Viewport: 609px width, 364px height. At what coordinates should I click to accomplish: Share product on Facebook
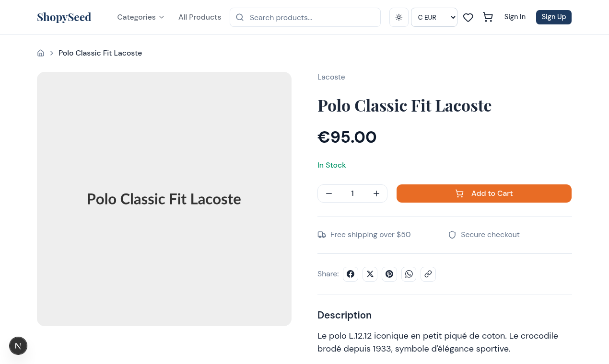tap(351, 274)
